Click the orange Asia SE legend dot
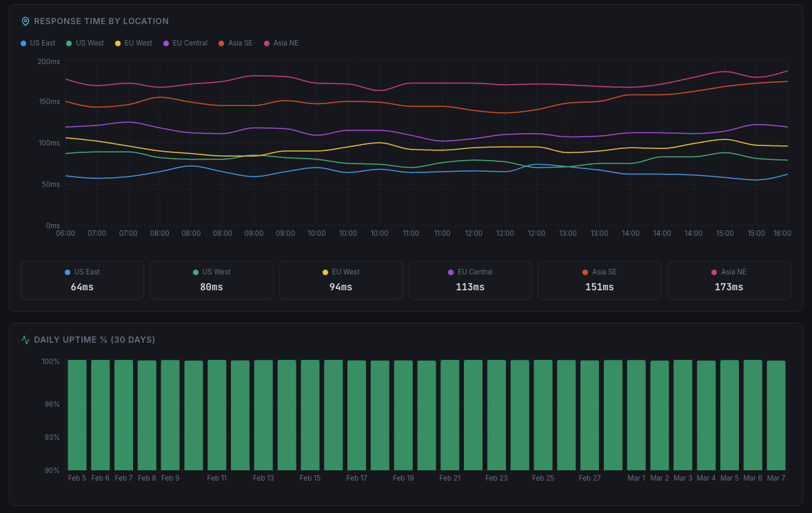Image resolution: width=812 pixels, height=513 pixels. click(220, 43)
